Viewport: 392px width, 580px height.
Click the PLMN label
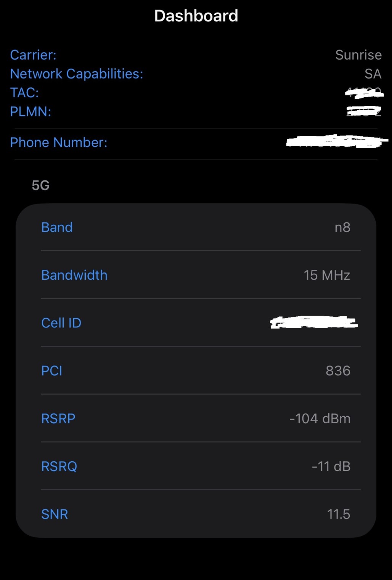[31, 111]
